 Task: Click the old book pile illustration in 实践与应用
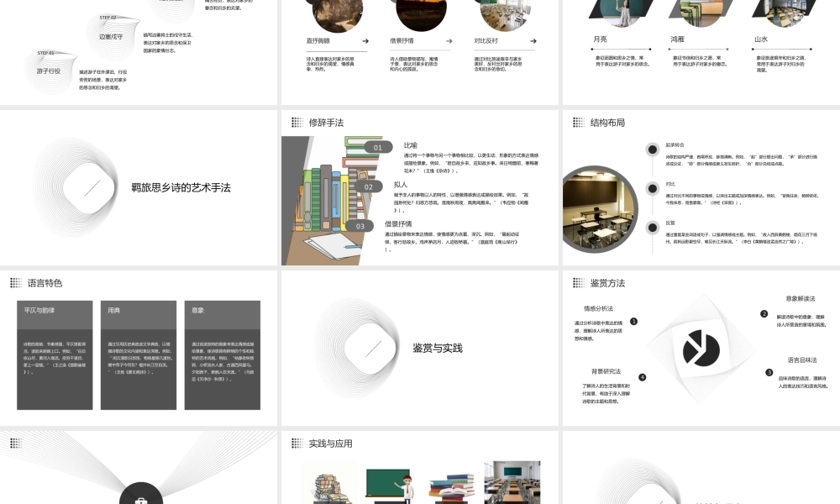(331, 489)
